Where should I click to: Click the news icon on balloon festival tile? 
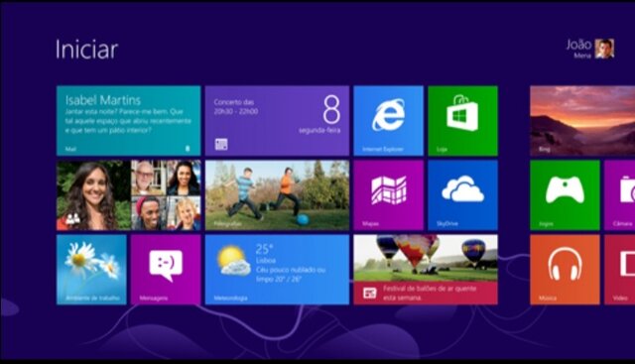[370, 293]
